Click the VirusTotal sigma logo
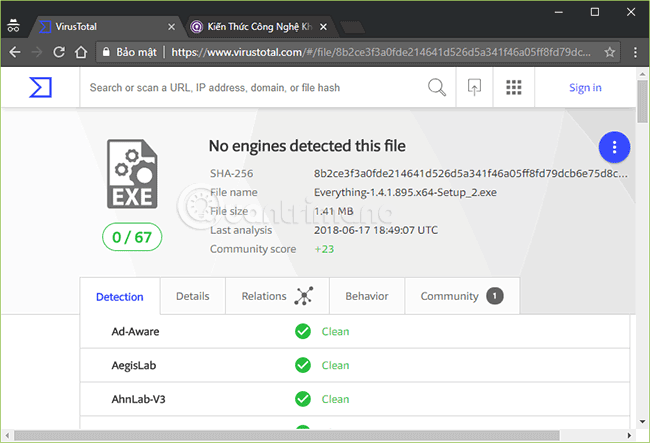Image resolution: width=650 pixels, height=443 pixels. click(40, 87)
